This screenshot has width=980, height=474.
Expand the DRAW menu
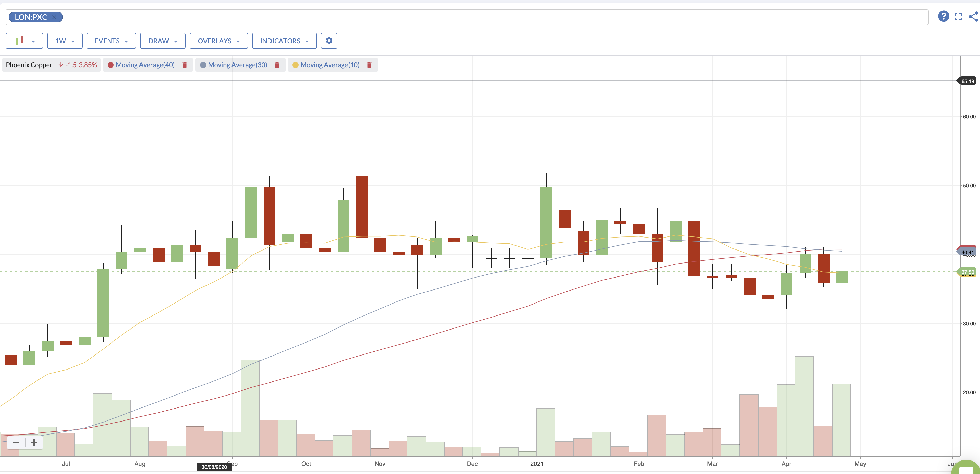(x=163, y=41)
